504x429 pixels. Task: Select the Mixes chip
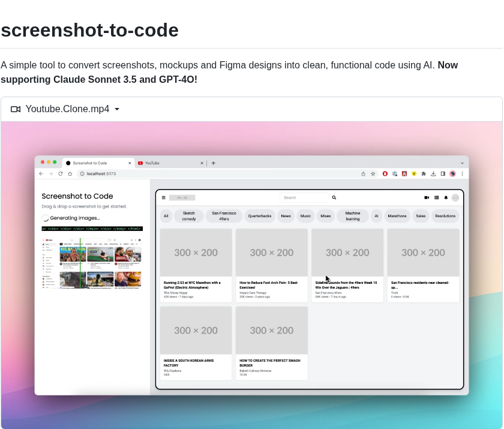click(326, 216)
